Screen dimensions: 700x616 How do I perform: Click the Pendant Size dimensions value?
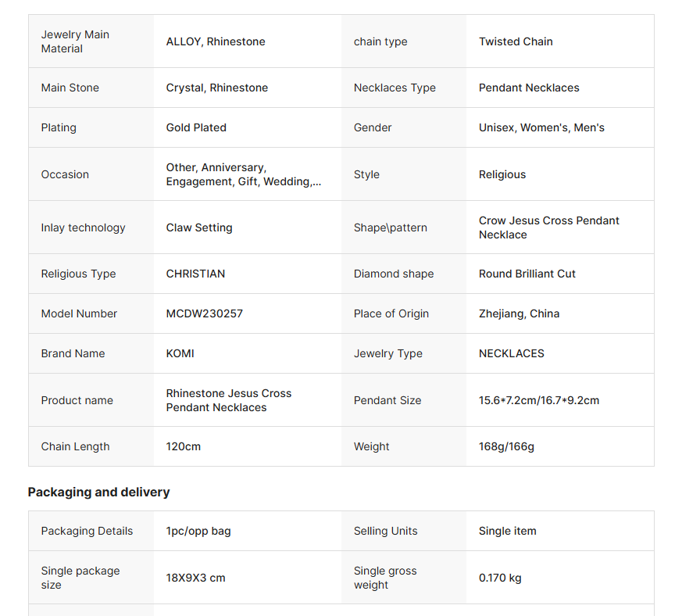click(x=539, y=400)
